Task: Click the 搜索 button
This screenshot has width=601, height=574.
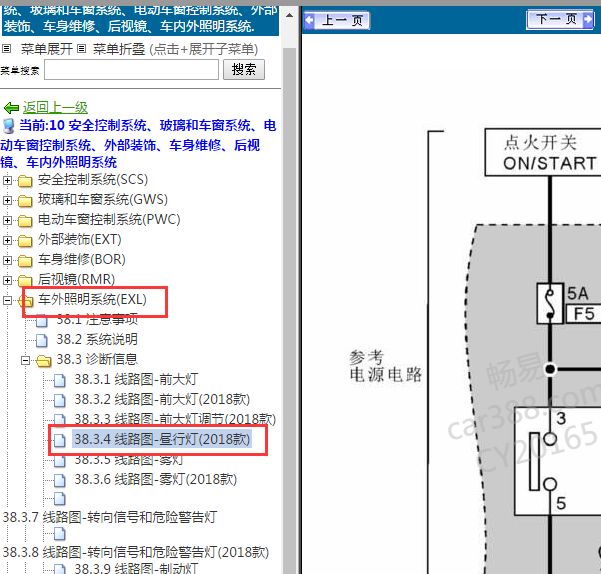Action: click(244, 70)
